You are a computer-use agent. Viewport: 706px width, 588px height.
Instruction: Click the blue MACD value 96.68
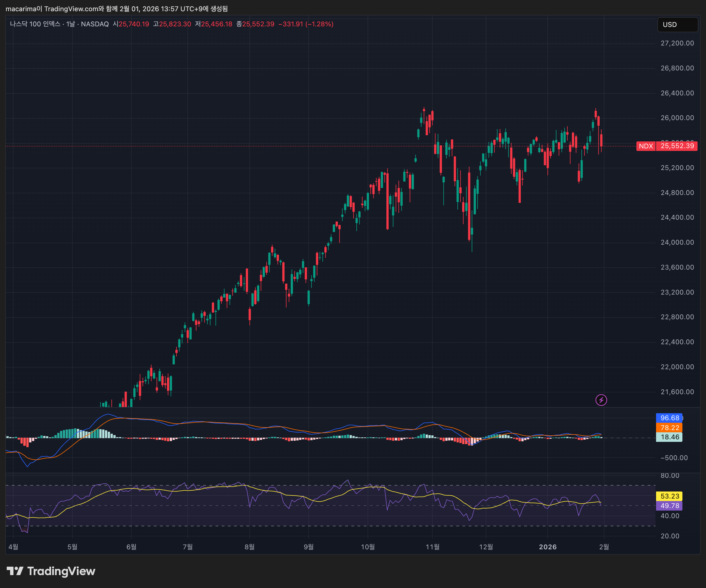[669, 418]
